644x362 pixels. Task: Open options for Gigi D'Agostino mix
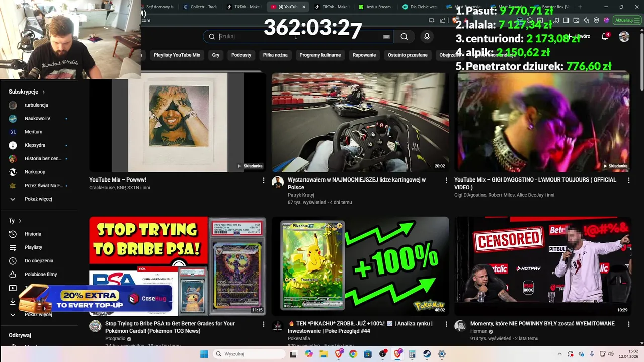click(x=628, y=180)
